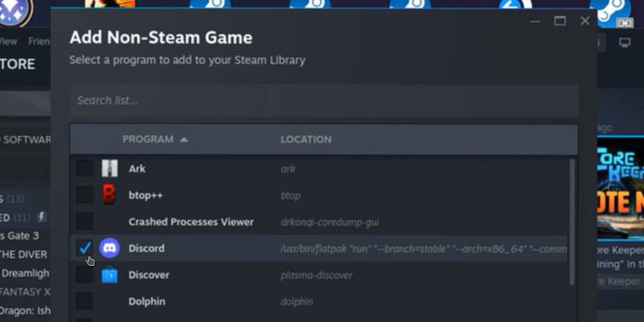Click the VR headset icon at top right
This screenshot has height=322, width=644.
(624, 23)
